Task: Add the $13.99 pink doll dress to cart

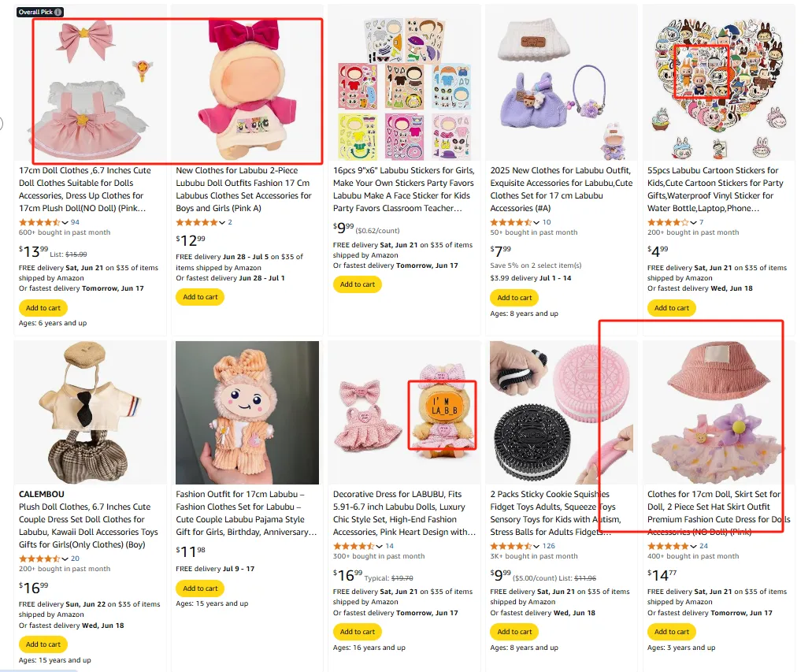Action: tap(43, 308)
